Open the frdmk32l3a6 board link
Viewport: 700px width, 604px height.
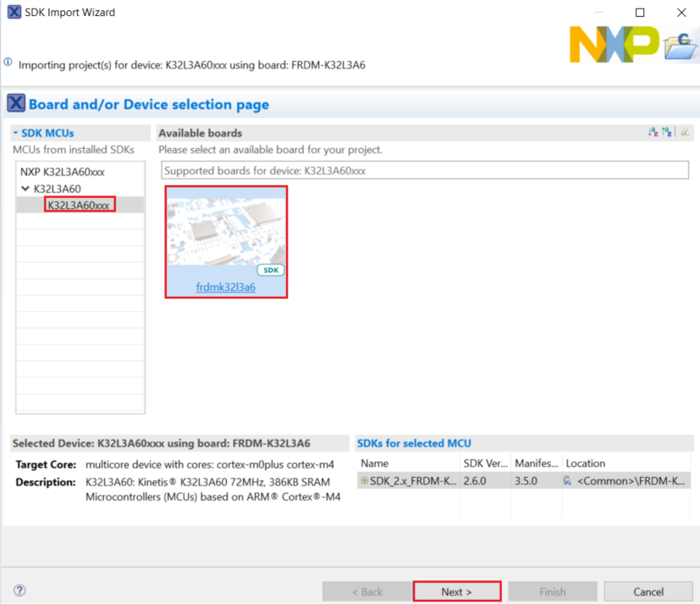(x=226, y=287)
